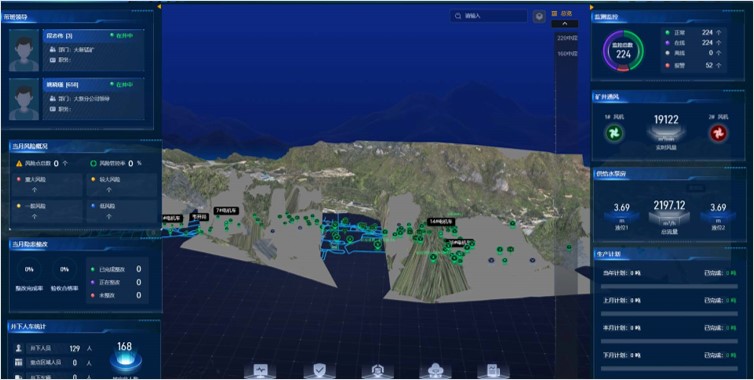The width and height of the screenshot is (754, 380).
Task: Click the green ring risk-control rate icon
Action: (93, 164)
